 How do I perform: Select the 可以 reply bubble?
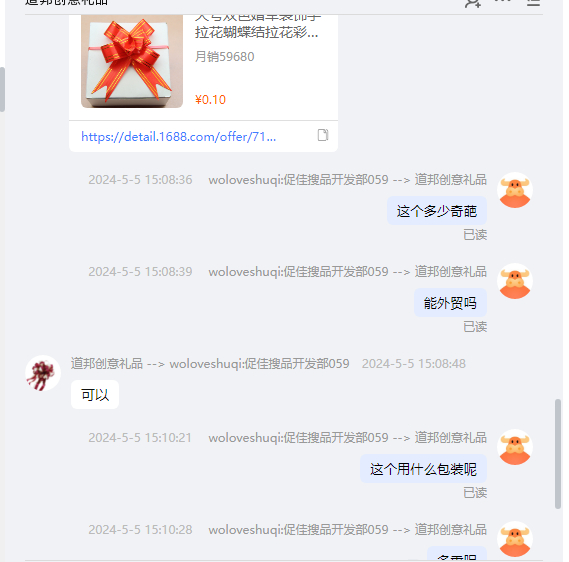pyautogui.click(x=95, y=394)
